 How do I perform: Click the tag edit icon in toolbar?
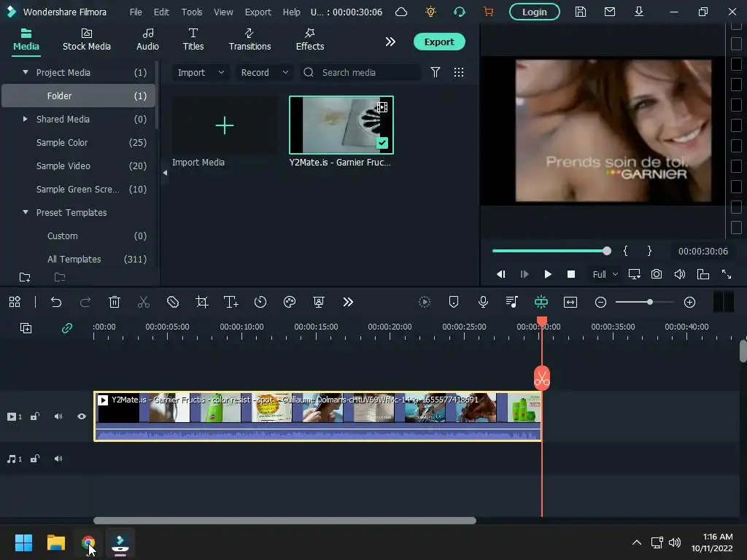click(173, 302)
